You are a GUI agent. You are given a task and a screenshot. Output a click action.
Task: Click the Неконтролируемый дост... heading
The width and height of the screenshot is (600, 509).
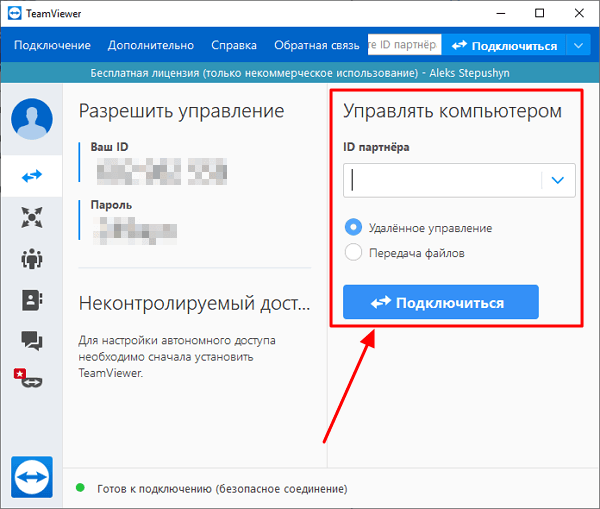pos(194,303)
